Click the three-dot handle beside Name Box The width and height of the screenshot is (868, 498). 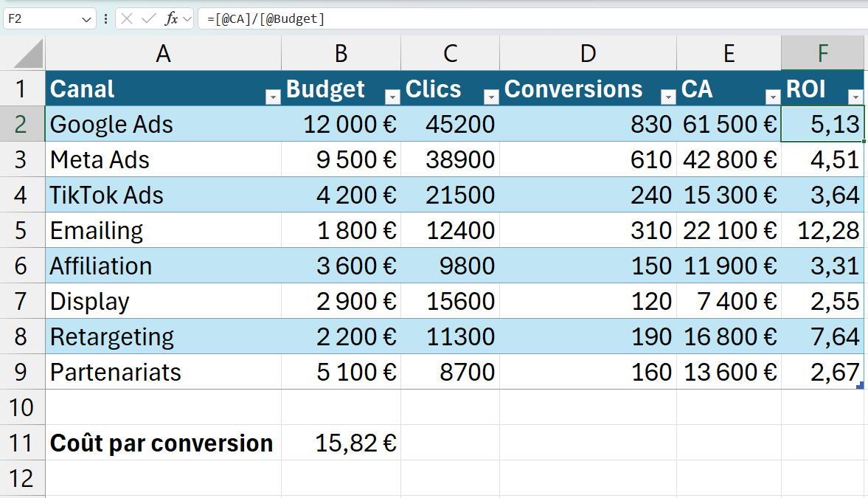pos(105,19)
